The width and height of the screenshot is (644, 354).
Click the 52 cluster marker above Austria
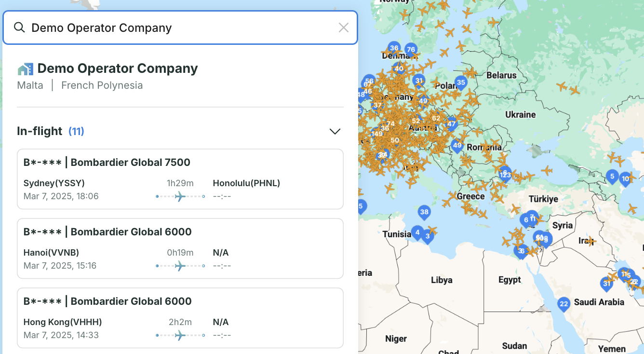click(416, 121)
